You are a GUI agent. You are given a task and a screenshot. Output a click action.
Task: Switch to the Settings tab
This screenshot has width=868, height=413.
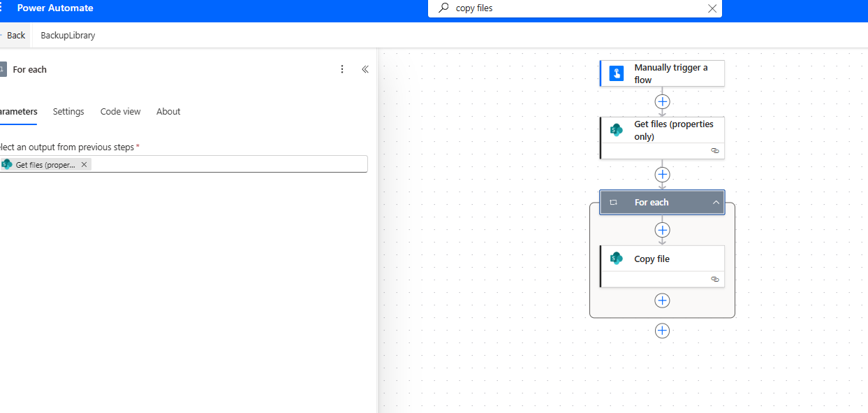point(68,112)
